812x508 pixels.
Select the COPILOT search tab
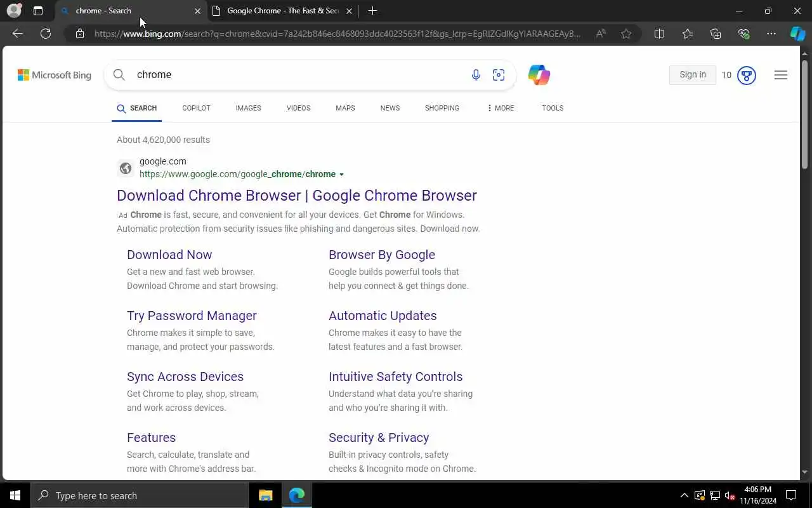coord(196,108)
